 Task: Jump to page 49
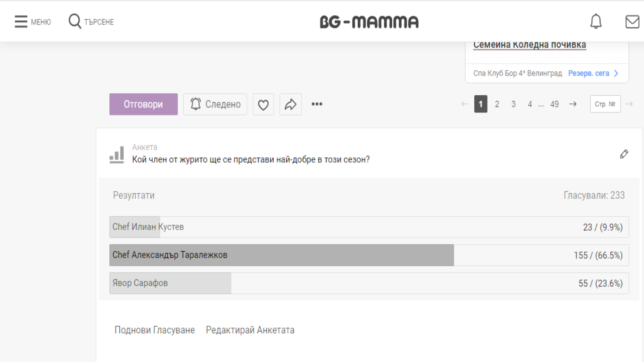(554, 104)
